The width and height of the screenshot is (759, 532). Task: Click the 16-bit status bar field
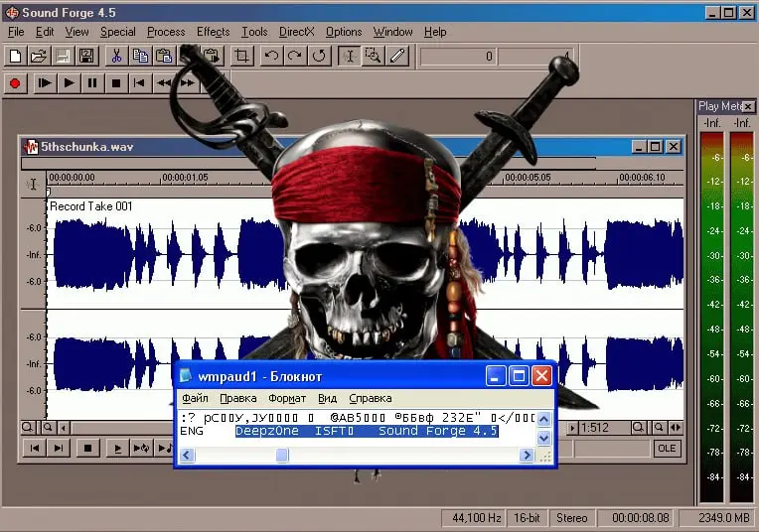pyautogui.click(x=527, y=518)
